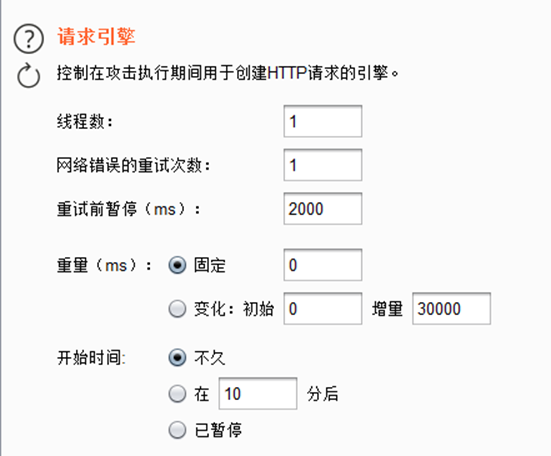
Task: Click the 请求引擎 section heading
Action: tap(96, 36)
